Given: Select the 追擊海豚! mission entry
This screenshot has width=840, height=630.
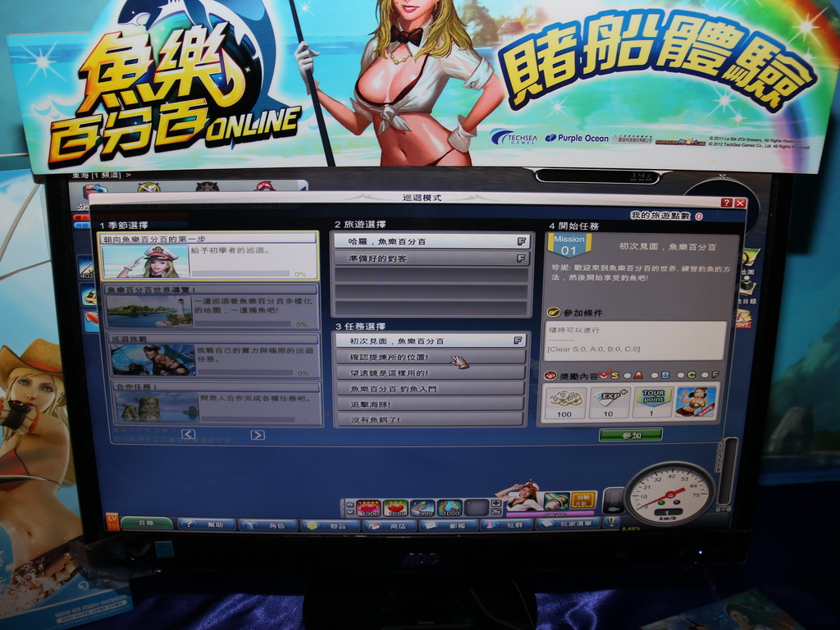Looking at the screenshot, I should pyautogui.click(x=431, y=404).
